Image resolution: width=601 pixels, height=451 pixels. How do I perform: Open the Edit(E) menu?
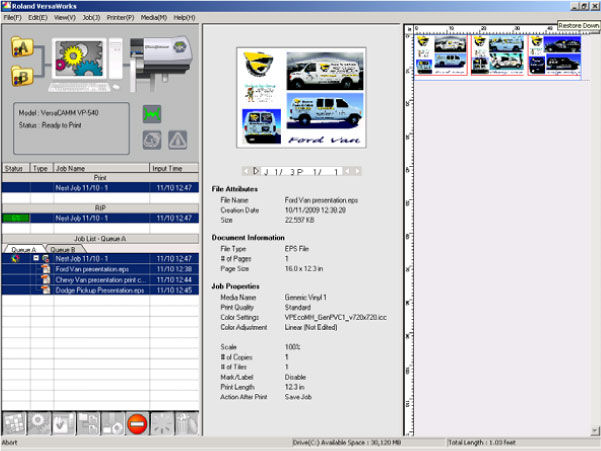pyautogui.click(x=38, y=18)
